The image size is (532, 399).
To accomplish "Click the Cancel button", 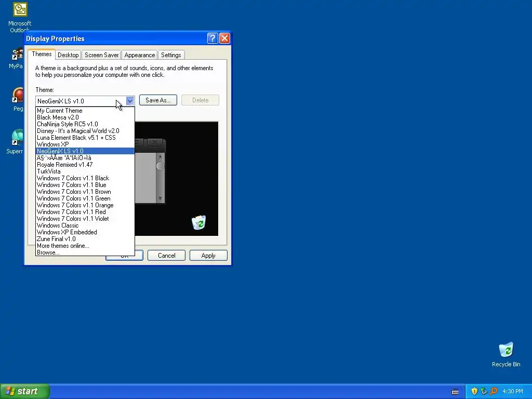I will tap(167, 256).
